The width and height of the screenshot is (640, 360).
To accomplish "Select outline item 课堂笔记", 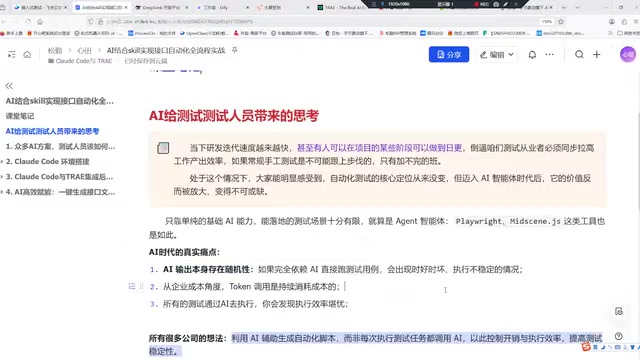I will click(20, 116).
